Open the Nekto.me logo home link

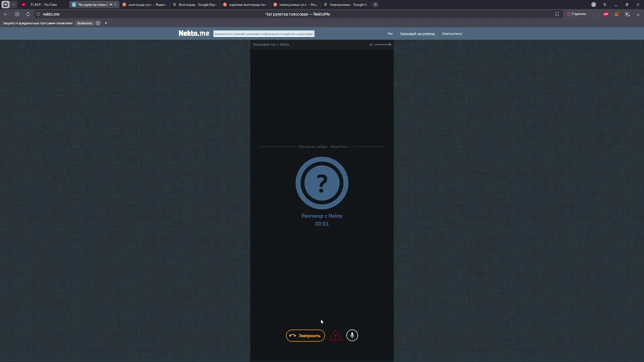(x=194, y=33)
